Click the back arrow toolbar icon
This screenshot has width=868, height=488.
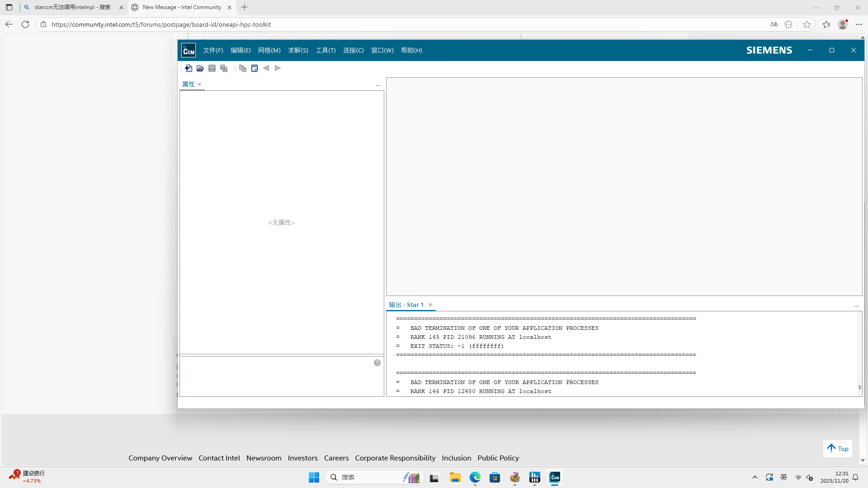[266, 68]
